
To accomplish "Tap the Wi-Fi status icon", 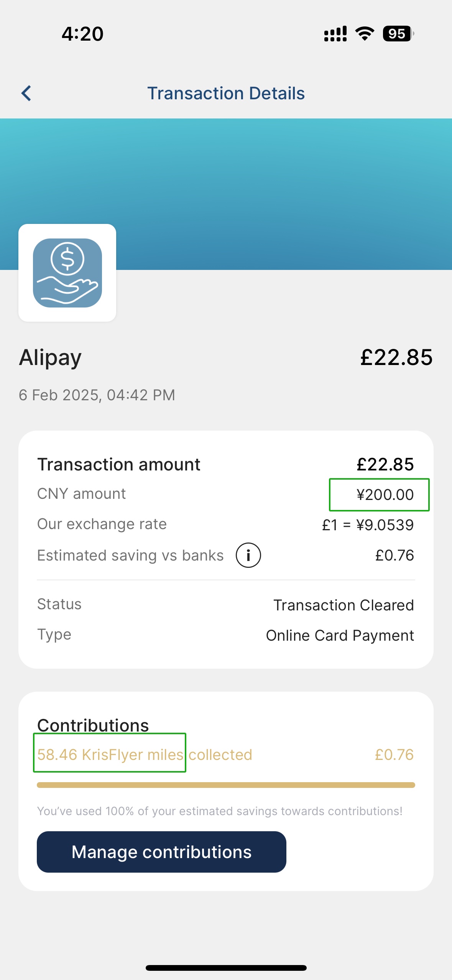I will [x=365, y=34].
